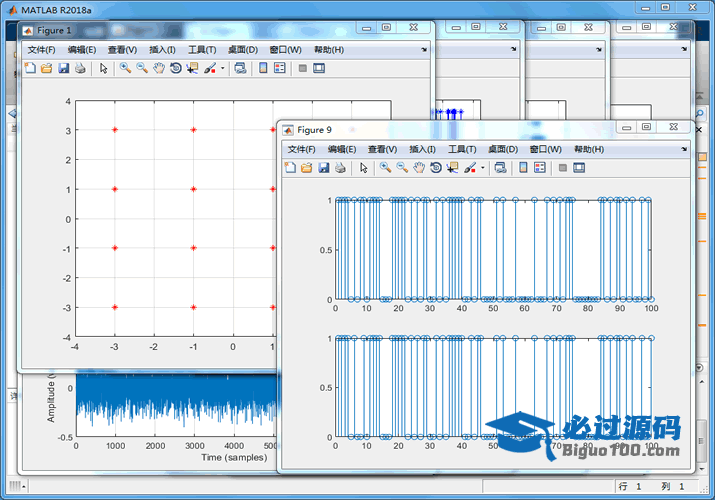
Task: Click New Figure icon in Figure 9 toolbar
Action: 290,168
